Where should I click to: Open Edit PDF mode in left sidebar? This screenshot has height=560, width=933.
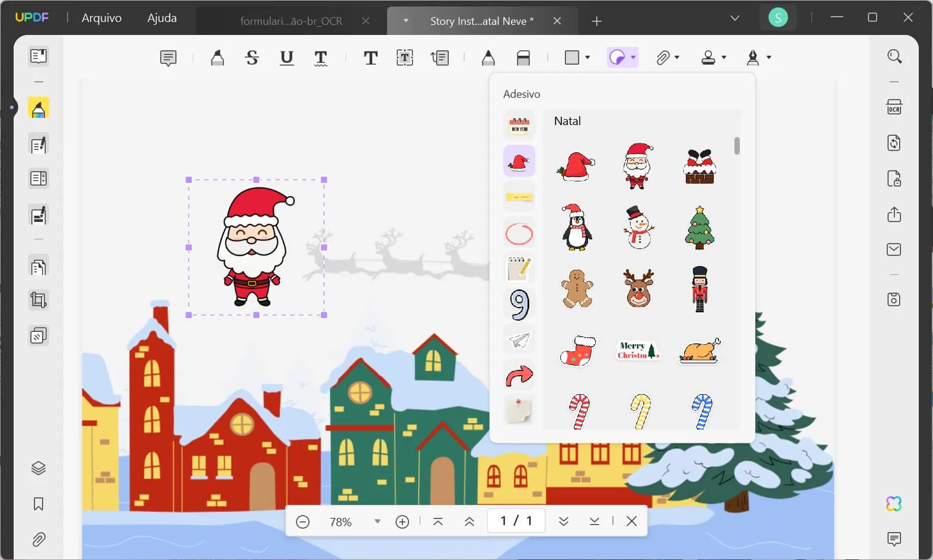39,145
